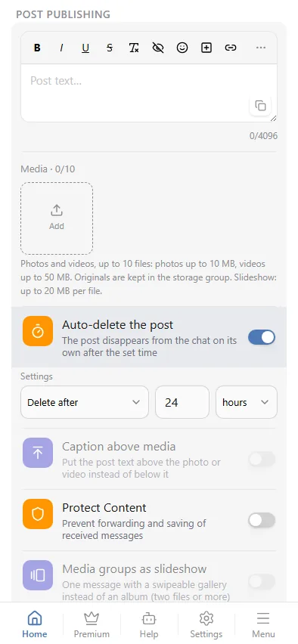Click the Post text input area
The image size is (298, 644).
click(149, 93)
